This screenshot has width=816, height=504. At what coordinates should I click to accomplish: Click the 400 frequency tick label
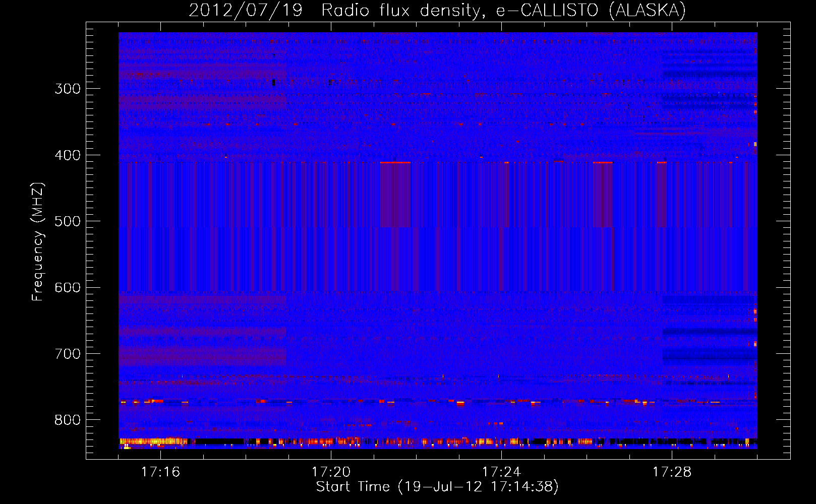[68, 155]
